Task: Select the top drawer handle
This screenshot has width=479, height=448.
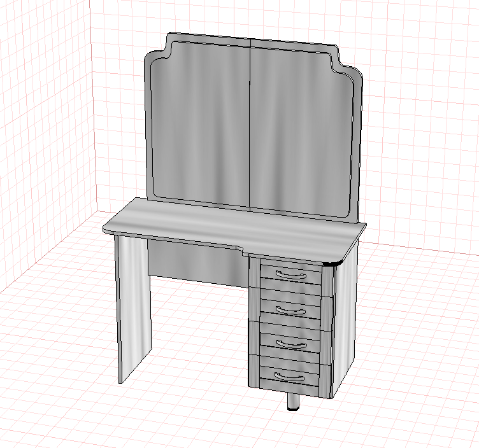Action: click(x=291, y=276)
